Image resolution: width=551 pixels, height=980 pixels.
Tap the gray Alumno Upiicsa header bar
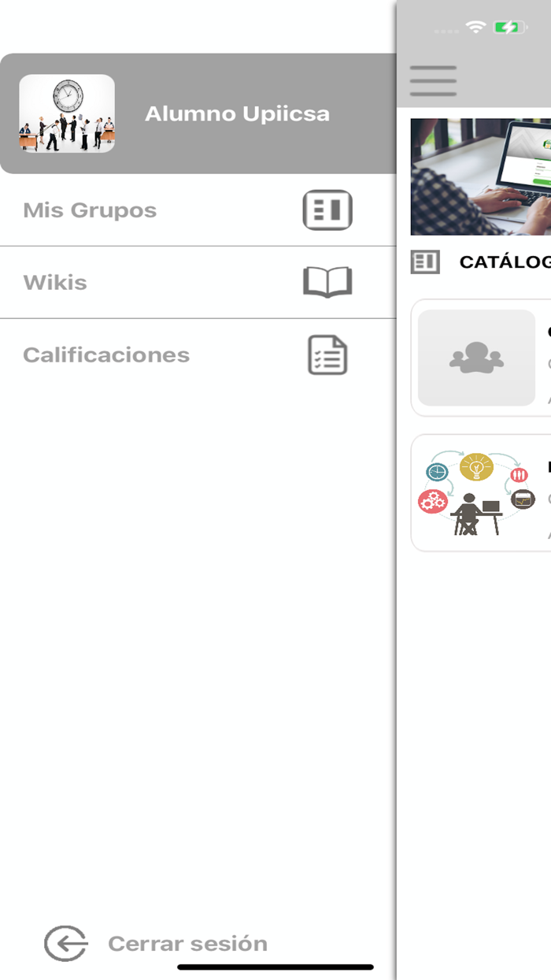click(198, 113)
